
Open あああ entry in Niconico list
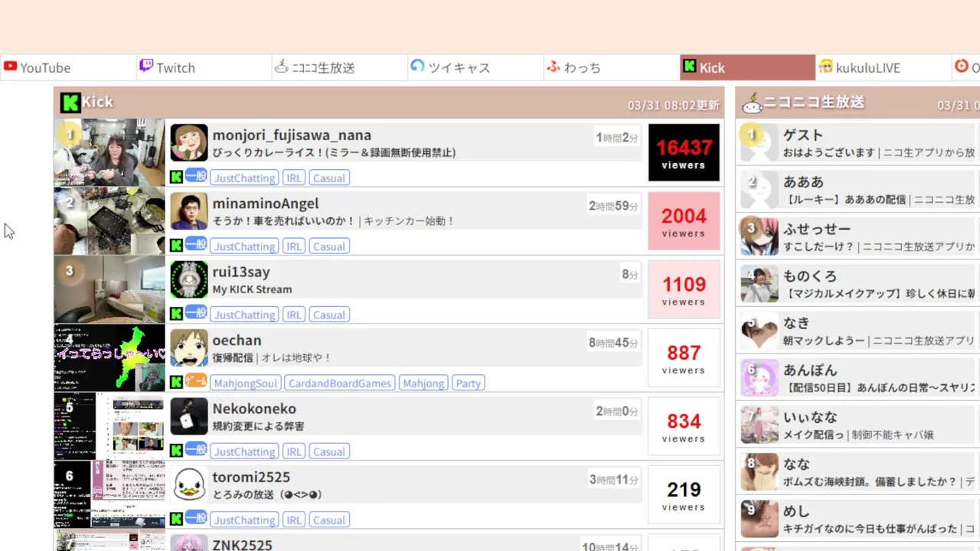pos(857,191)
